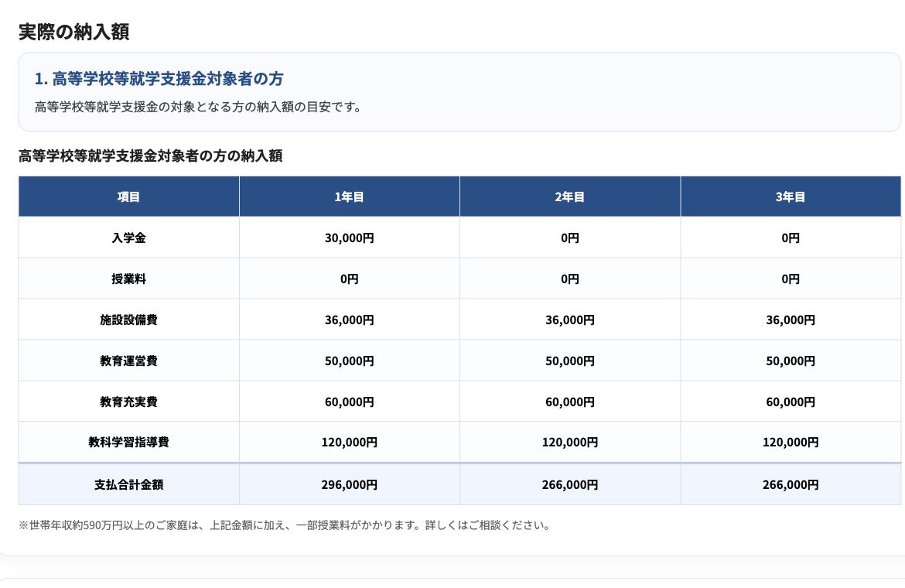
Task: Click the 2年目 50,000円 cell for 教育運営費
Action: (x=569, y=361)
